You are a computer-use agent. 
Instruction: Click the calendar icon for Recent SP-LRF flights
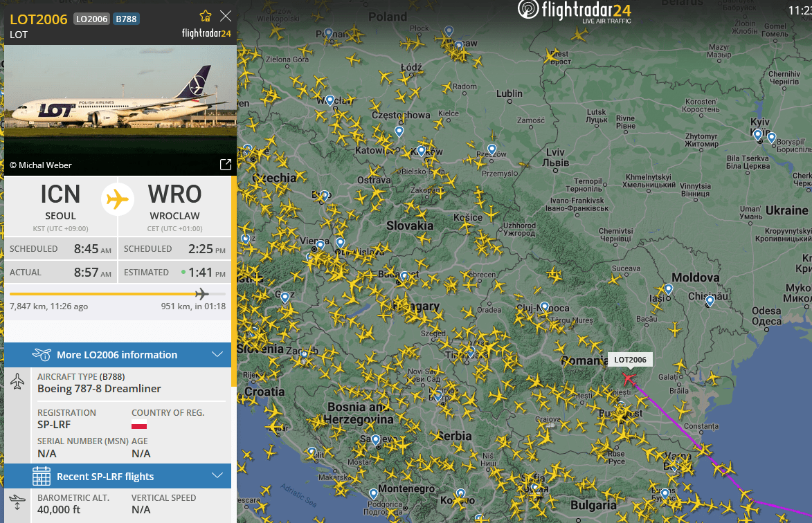click(x=42, y=476)
